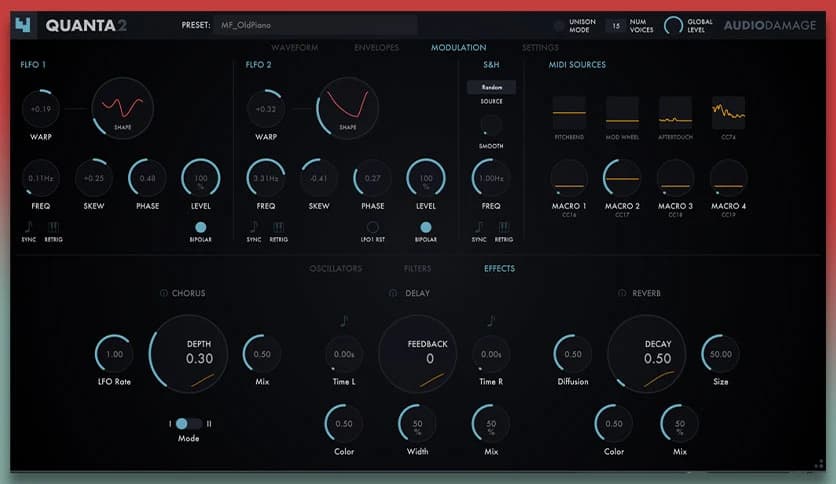The image size is (836, 484).
Task: Toggle FLFO 2 retrig keyboard icon
Action: pyautogui.click(x=278, y=228)
